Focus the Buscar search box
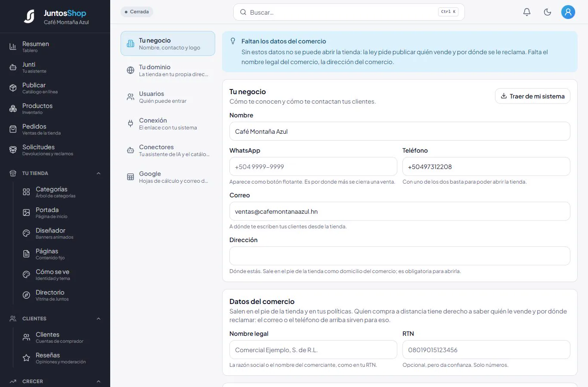Screen dimensions: 588x387 pos(349,12)
